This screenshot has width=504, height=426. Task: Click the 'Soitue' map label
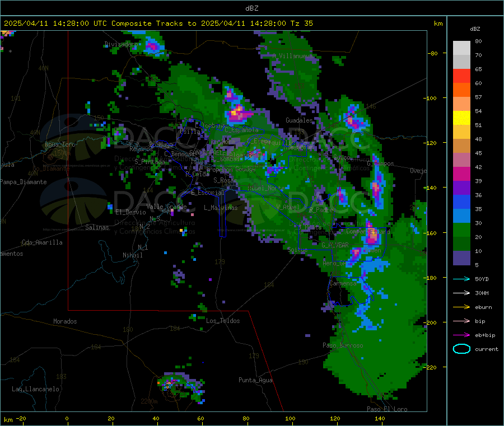297,250
